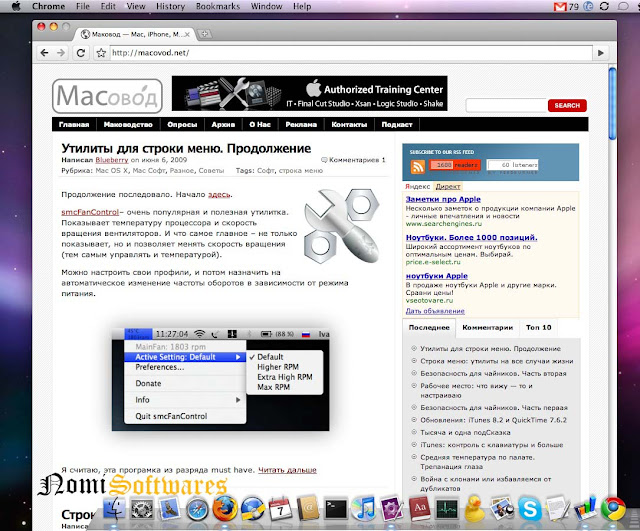
Task: Open Тысяча и одна подСказка article link
Action: [x=465, y=433]
